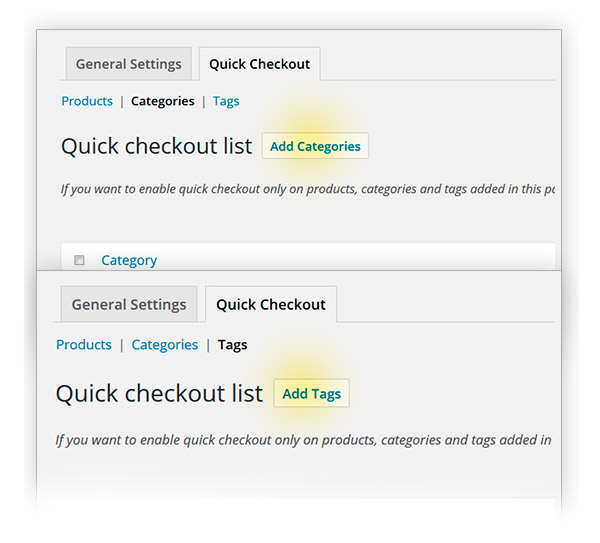The width and height of the screenshot is (600, 543).
Task: Go to Categories link beside active Tags
Action: pyautogui.click(x=164, y=344)
